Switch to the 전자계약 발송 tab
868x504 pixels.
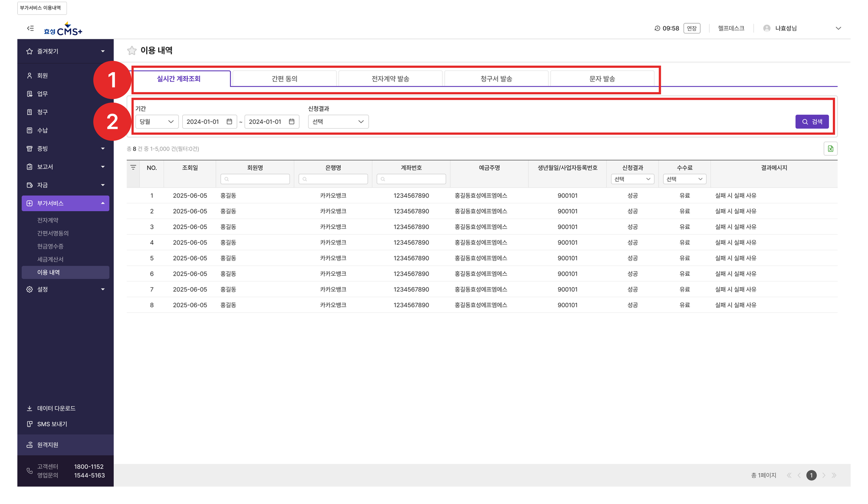tap(390, 79)
